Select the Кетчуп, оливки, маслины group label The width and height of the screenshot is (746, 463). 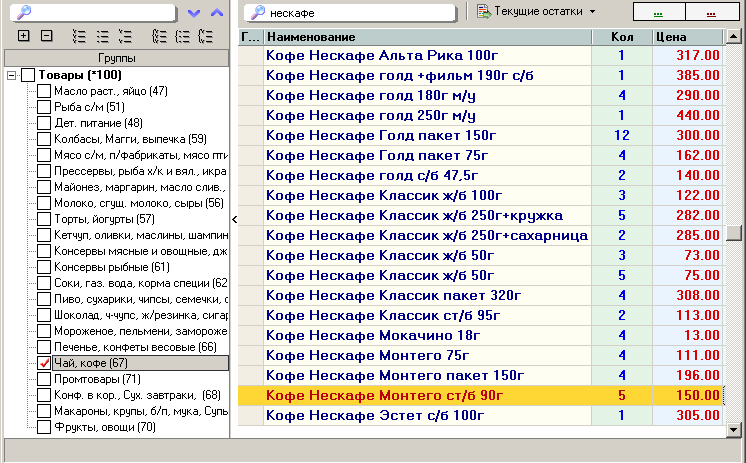point(141,235)
